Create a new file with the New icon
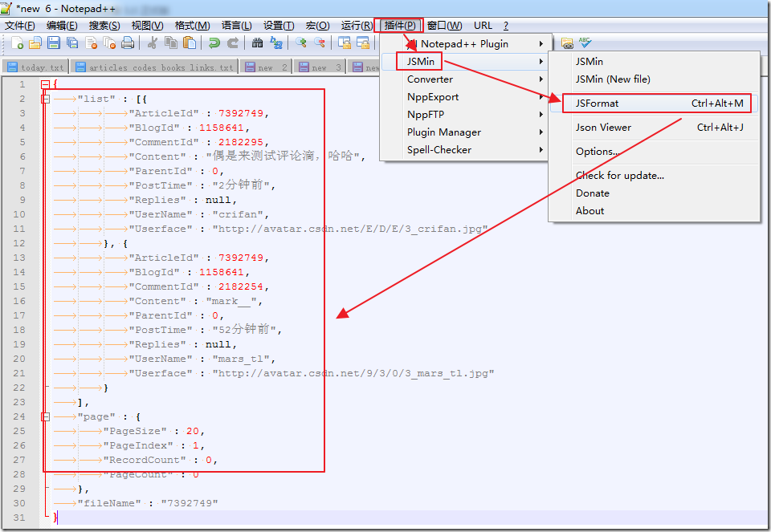 [x=17, y=43]
